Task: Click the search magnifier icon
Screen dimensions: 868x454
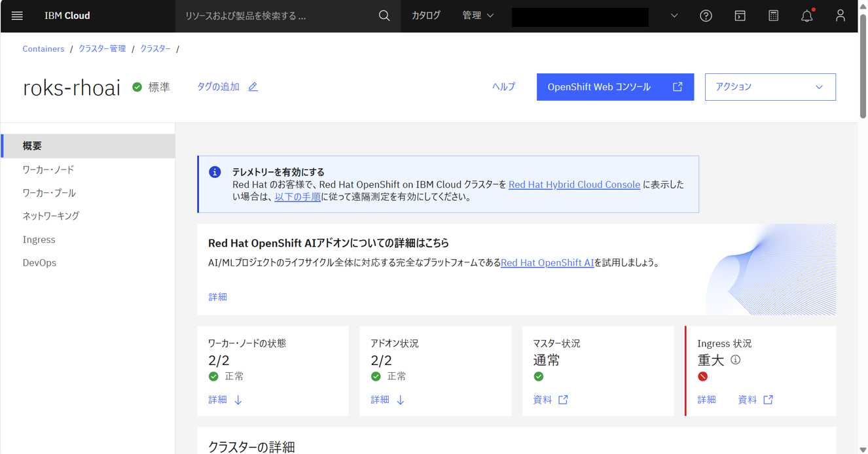Action: [x=384, y=16]
